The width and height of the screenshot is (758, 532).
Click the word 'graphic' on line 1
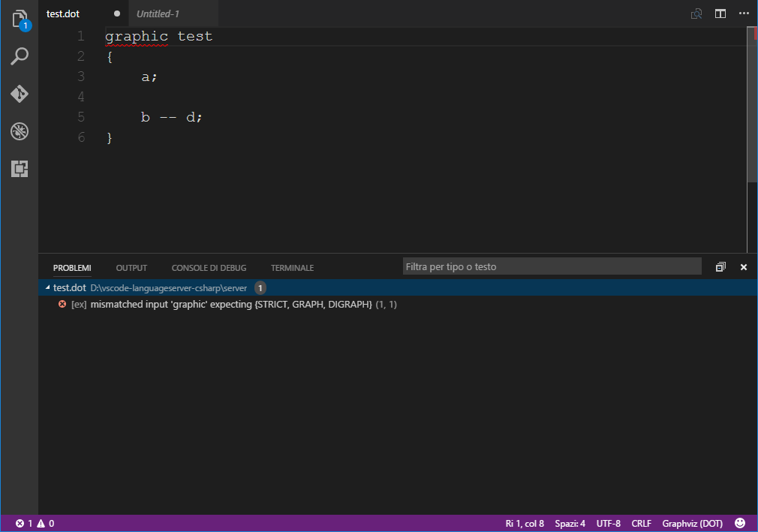[x=137, y=36]
